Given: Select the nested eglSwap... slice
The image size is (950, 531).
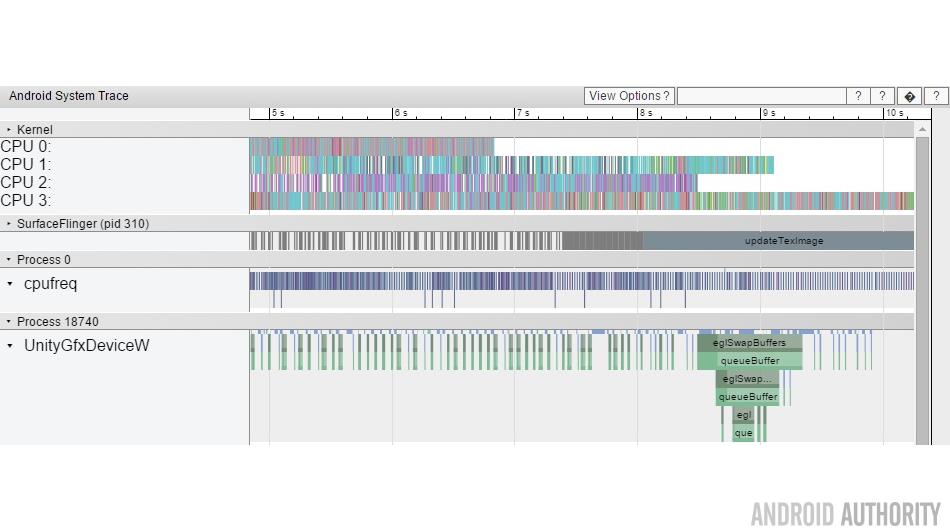Looking at the screenshot, I should coord(747,379).
